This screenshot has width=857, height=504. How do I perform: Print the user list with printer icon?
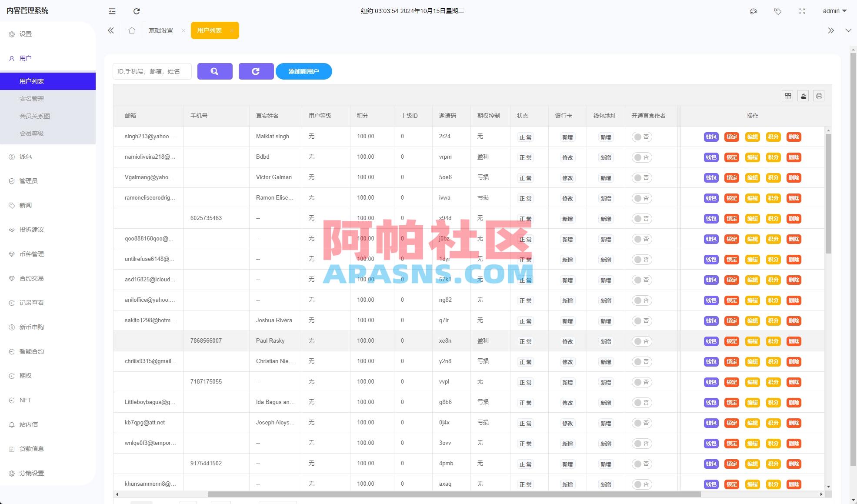point(819,96)
